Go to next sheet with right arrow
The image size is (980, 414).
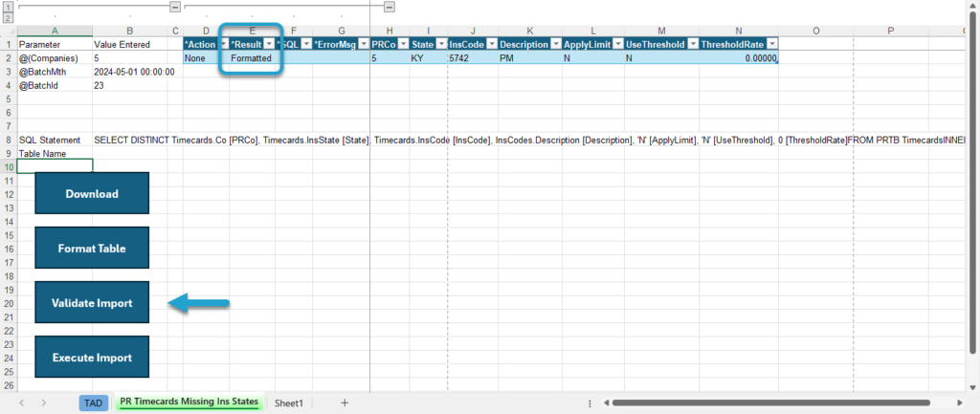(44, 403)
